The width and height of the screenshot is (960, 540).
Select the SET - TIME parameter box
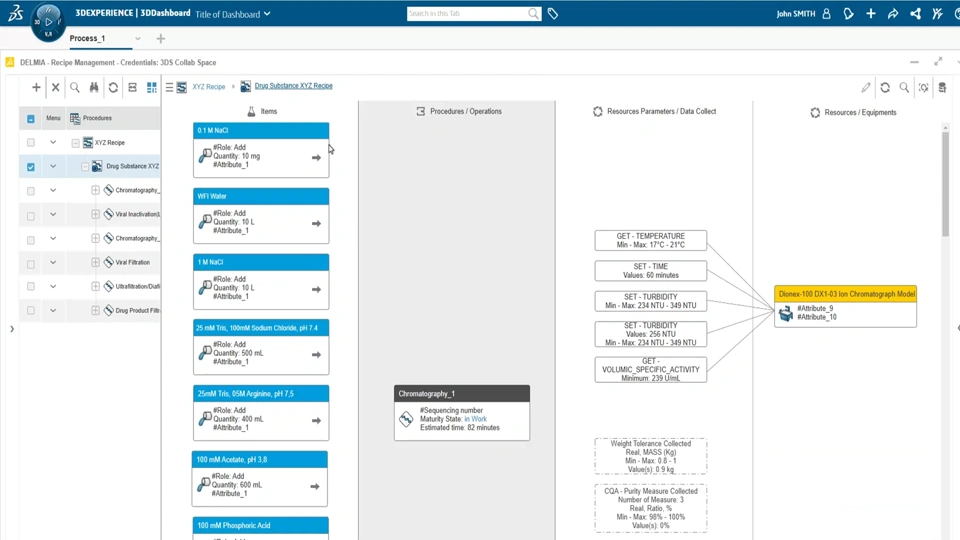tap(651, 271)
